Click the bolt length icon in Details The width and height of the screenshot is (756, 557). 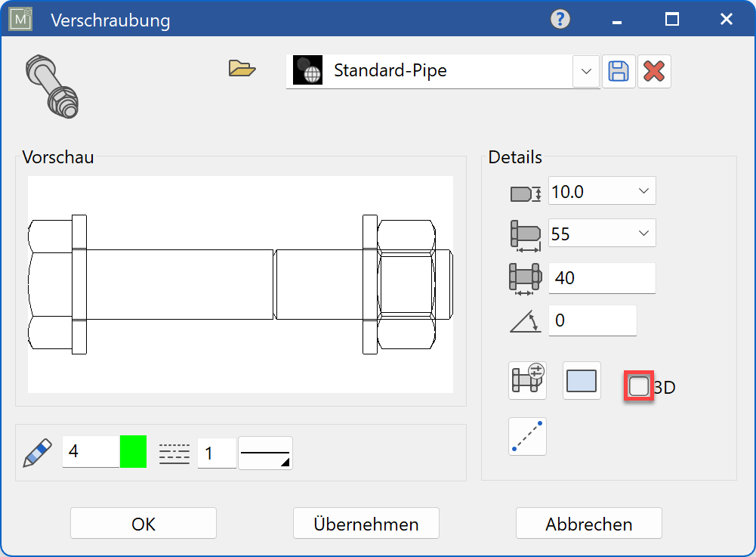pyautogui.click(x=524, y=233)
